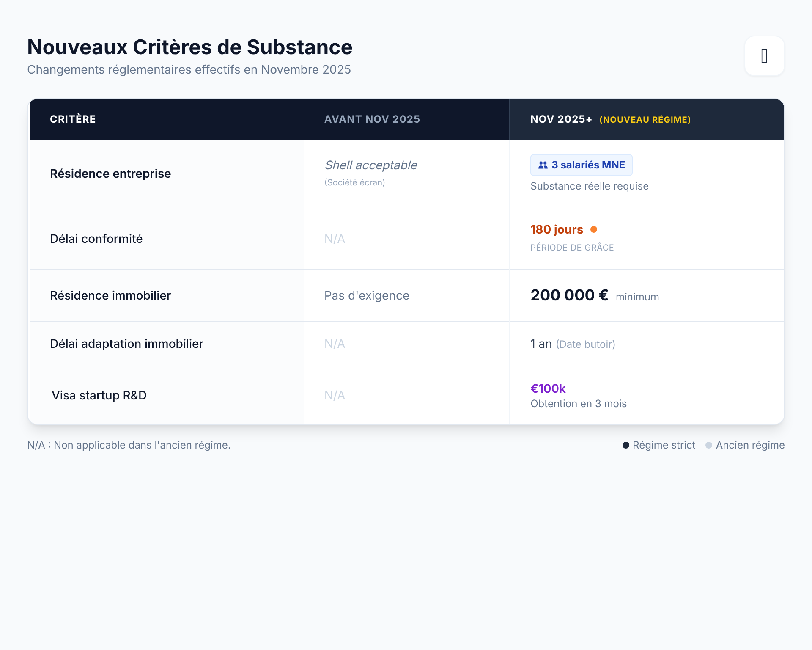This screenshot has height=650, width=812.
Task: Select the Délai adaptation immobilier row label
Action: [x=126, y=344]
